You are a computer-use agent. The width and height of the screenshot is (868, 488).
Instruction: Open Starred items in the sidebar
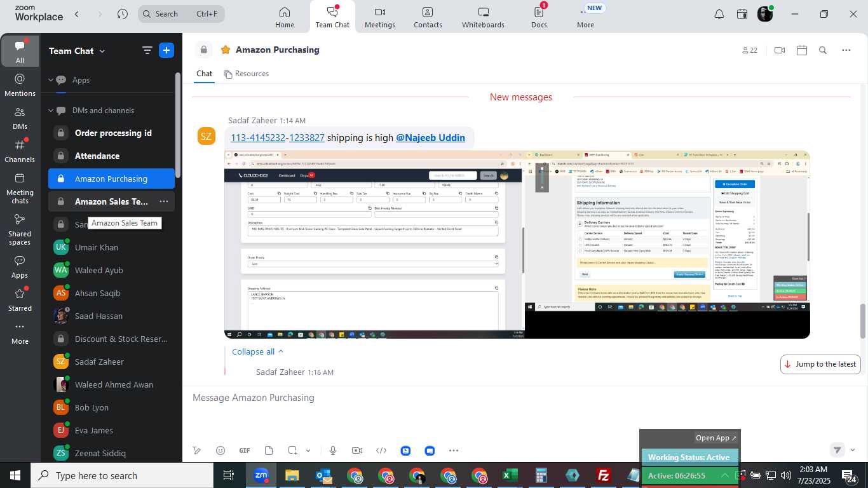tap(20, 300)
